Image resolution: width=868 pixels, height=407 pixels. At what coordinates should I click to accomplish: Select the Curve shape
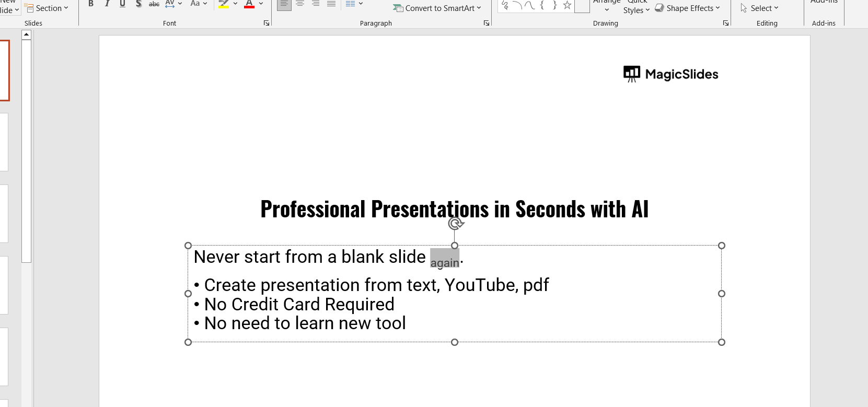tap(529, 5)
